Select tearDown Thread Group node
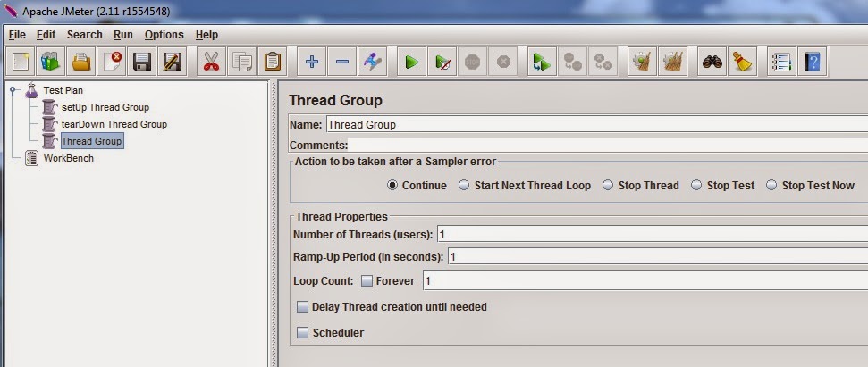Viewport: 868px width, 367px height. click(x=114, y=124)
